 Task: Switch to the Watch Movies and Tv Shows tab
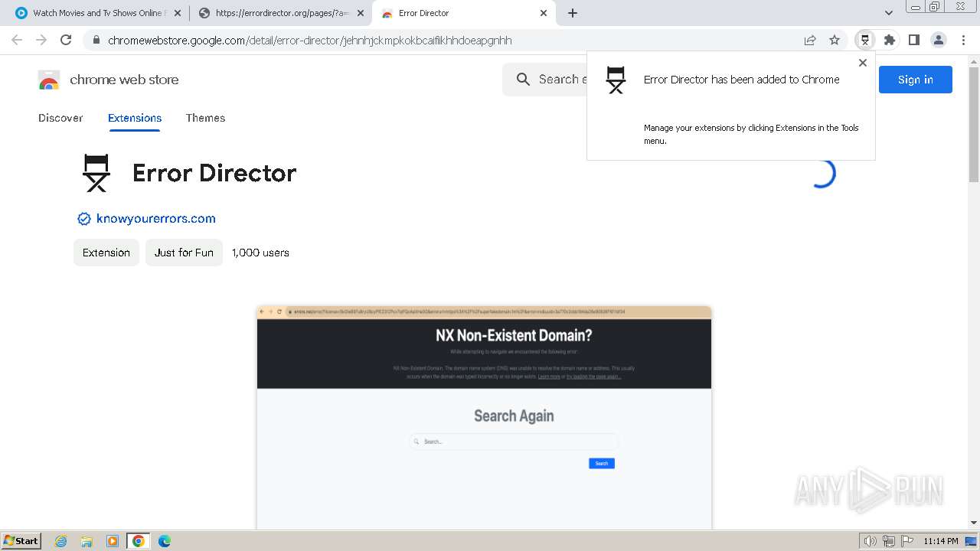point(98,13)
